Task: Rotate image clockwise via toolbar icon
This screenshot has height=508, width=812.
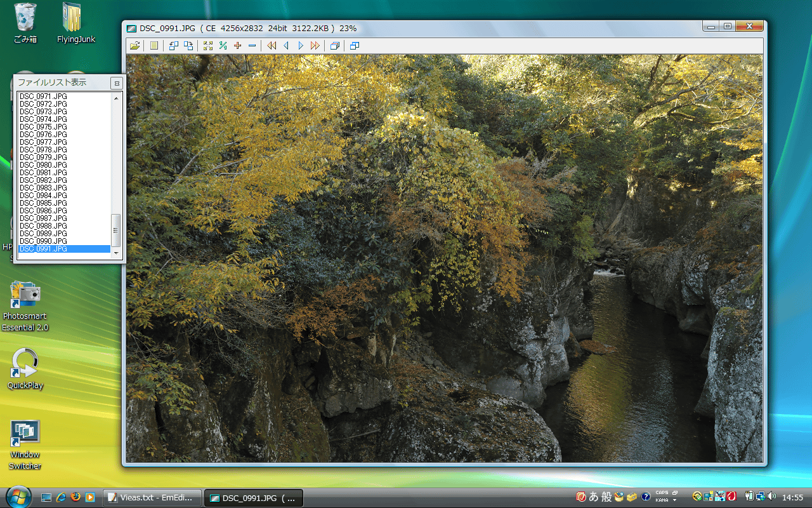Action: pos(188,46)
